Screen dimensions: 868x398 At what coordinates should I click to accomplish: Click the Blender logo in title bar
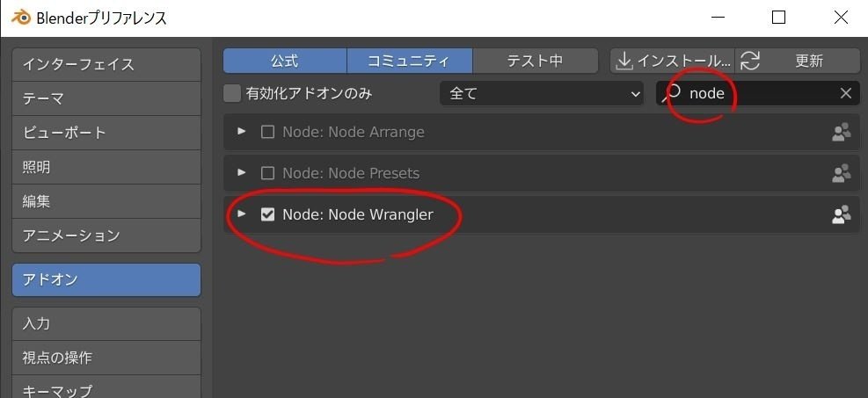pos(21,18)
